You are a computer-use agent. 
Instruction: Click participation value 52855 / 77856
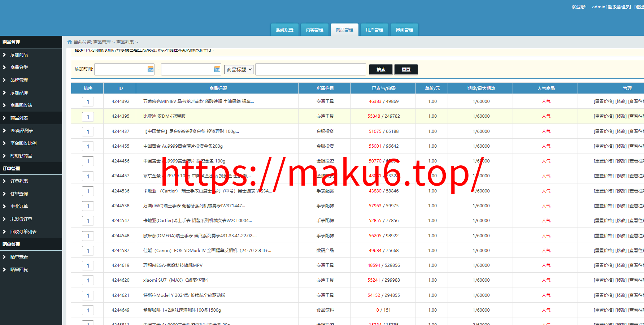383,221
